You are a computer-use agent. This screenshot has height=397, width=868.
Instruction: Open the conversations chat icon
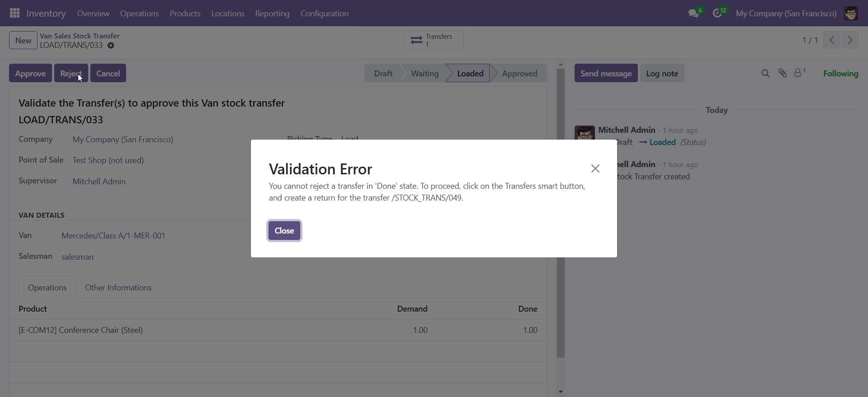click(x=693, y=14)
